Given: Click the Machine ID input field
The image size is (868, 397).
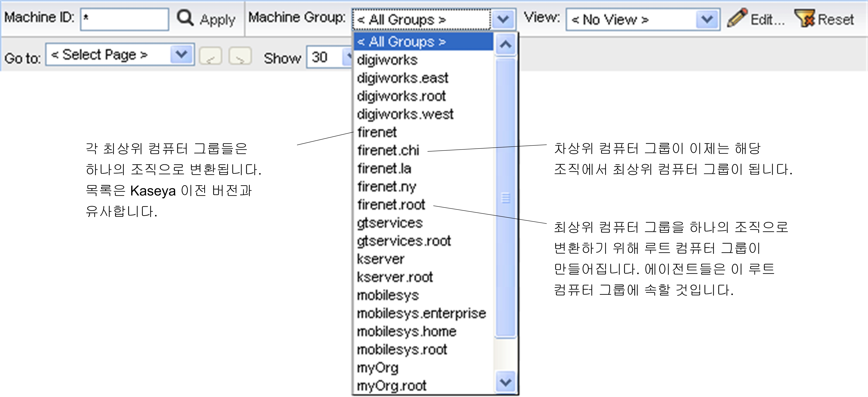Looking at the screenshot, I should 125,20.
